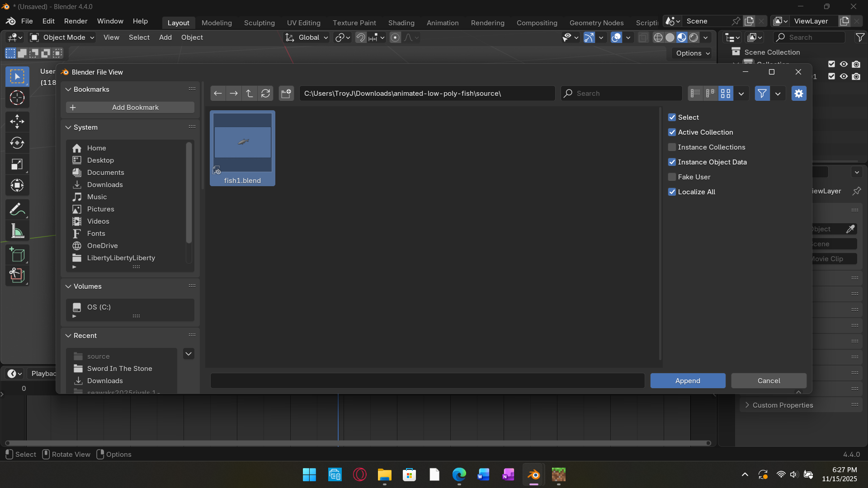Open OS (C:) volume
This screenshot has width=868, height=488.
tap(99, 307)
